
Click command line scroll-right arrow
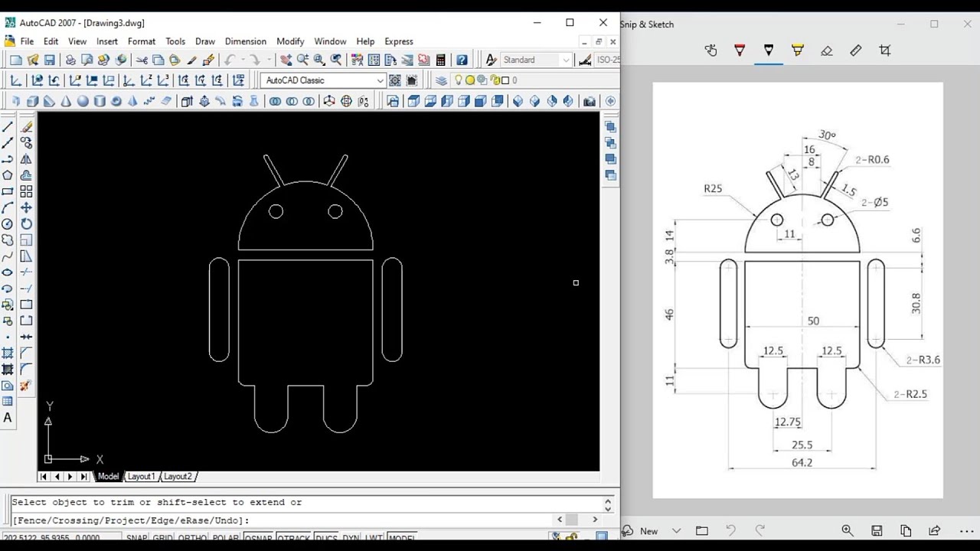point(595,520)
